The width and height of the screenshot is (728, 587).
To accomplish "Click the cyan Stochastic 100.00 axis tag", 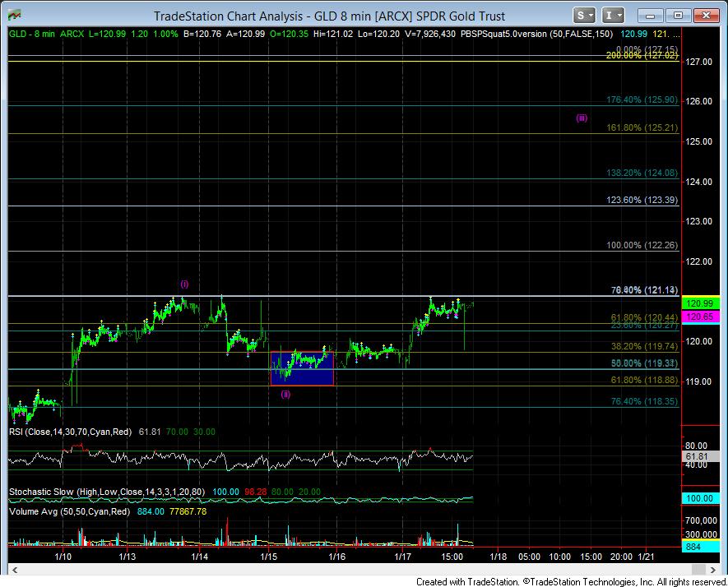I will pos(700,498).
